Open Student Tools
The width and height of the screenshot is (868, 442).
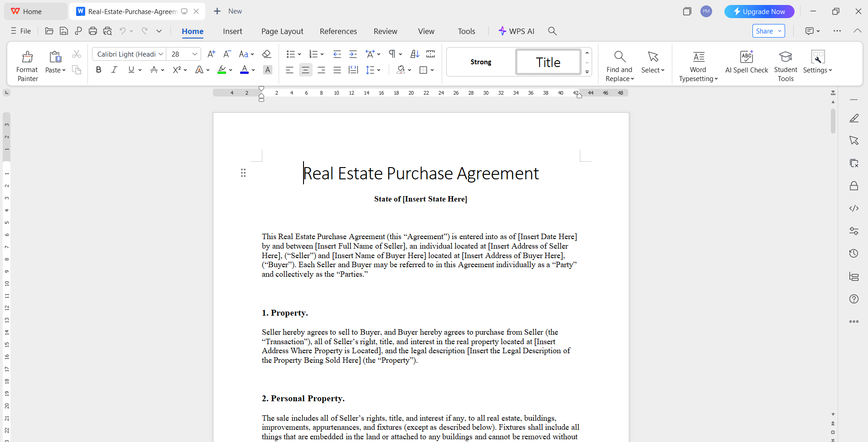786,66
